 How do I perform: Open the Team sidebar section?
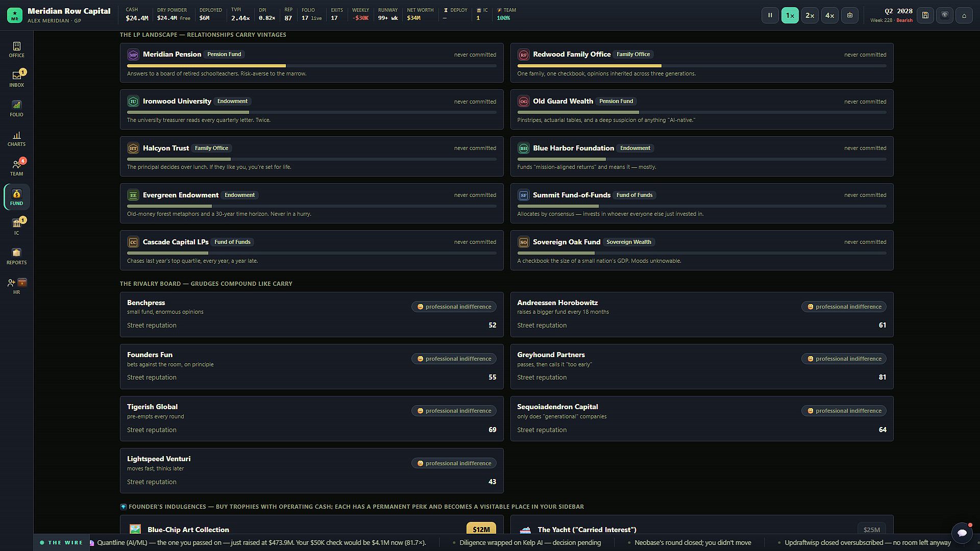click(x=16, y=168)
